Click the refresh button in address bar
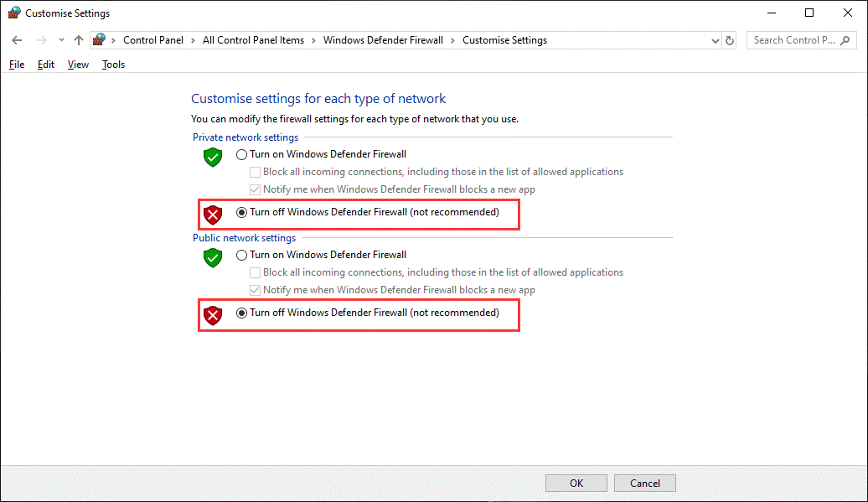Viewport: 868px width, 502px height. point(730,40)
